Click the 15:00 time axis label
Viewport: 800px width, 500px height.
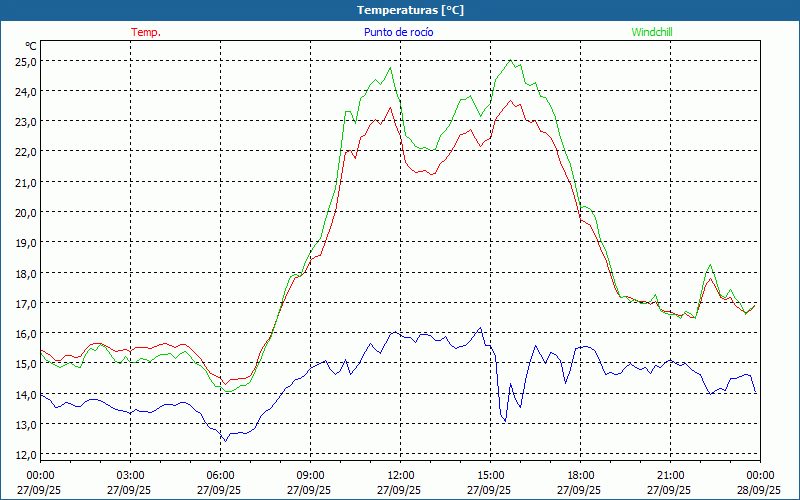[490, 475]
